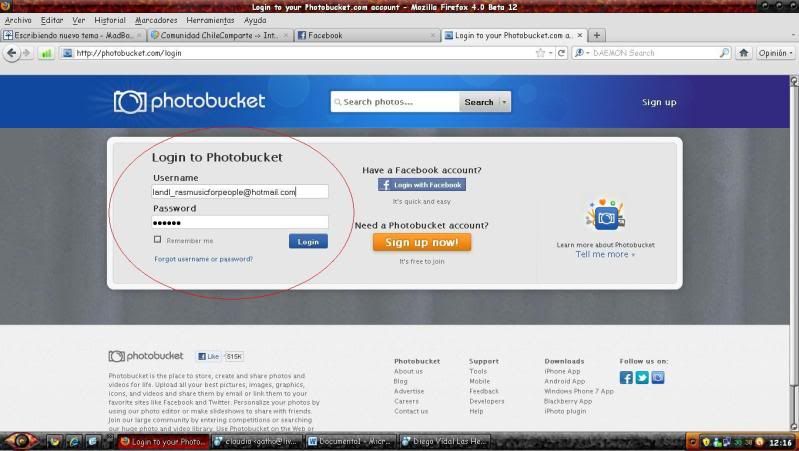Click Login with Facebook button
Viewport: 799px width, 451px height.
click(x=422, y=185)
